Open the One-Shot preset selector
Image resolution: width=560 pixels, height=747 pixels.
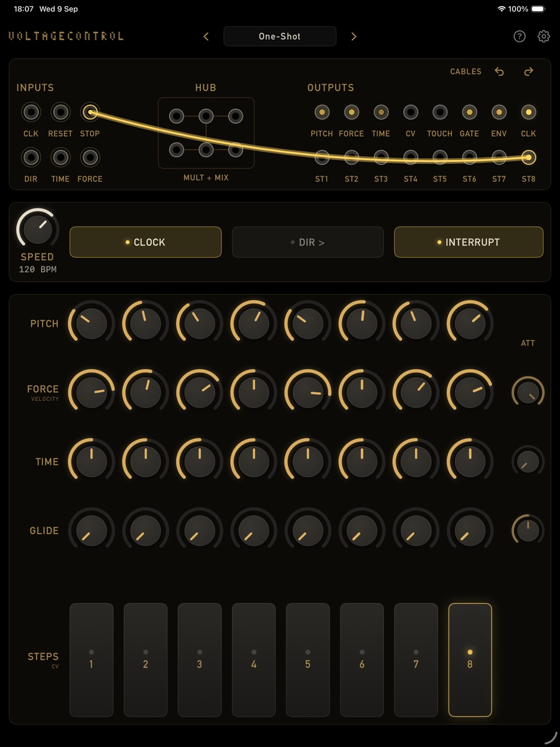(280, 37)
